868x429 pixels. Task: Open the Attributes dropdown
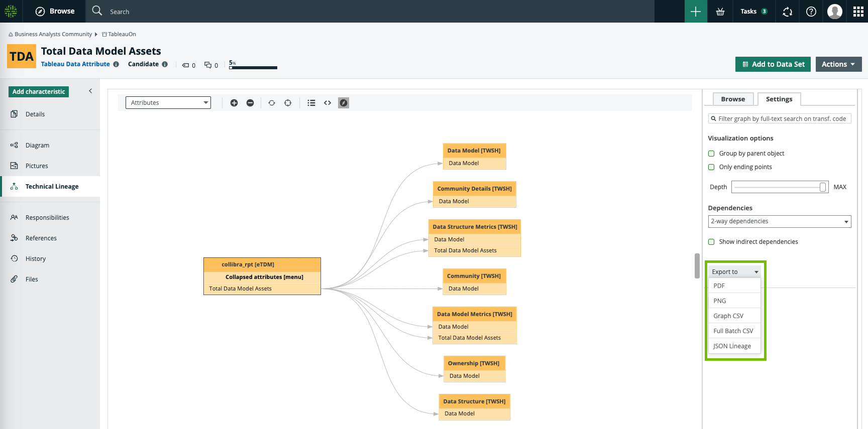point(168,103)
